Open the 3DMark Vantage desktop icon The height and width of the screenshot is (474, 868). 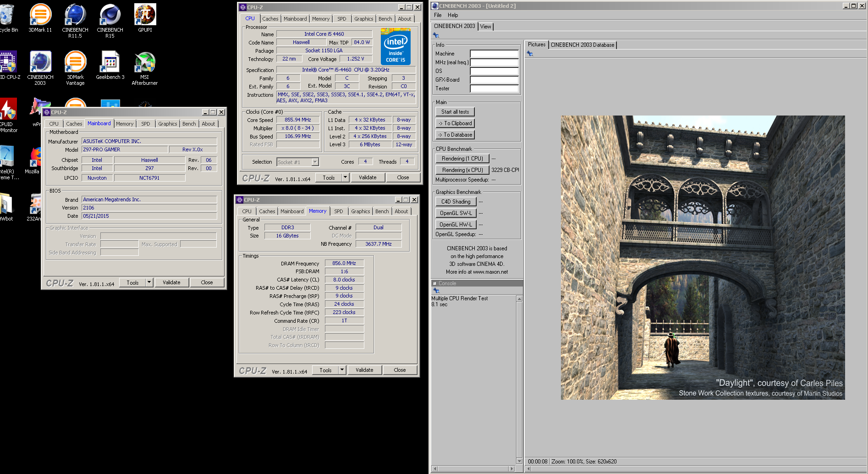(75, 68)
